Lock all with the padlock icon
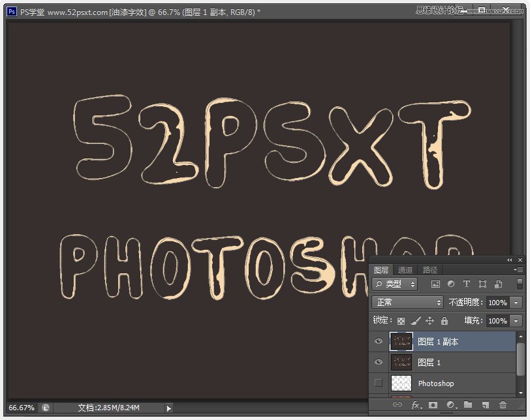The image size is (530, 420). [x=444, y=320]
